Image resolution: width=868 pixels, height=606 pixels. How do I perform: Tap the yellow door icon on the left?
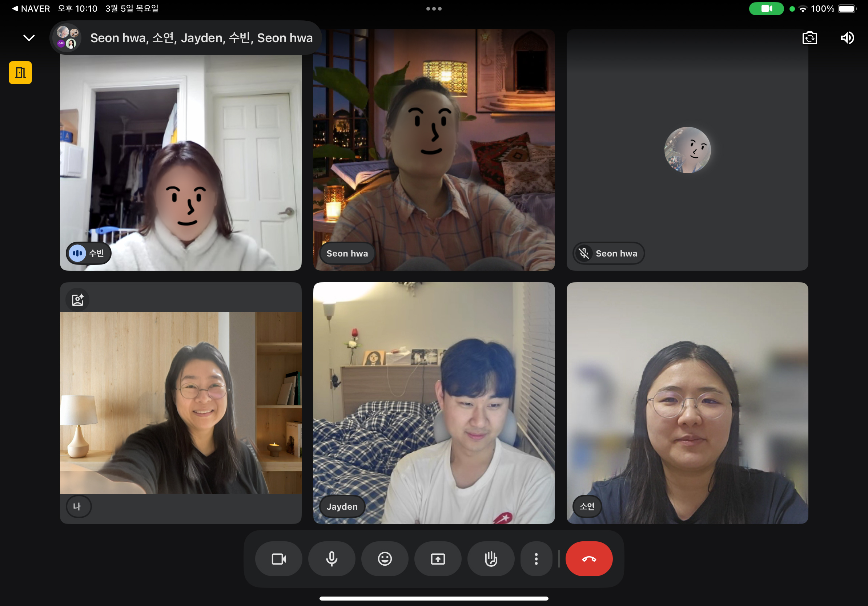(x=20, y=73)
